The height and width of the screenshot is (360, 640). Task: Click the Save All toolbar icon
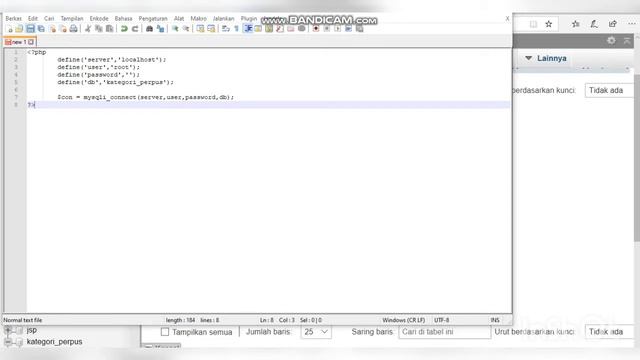pos(41,29)
